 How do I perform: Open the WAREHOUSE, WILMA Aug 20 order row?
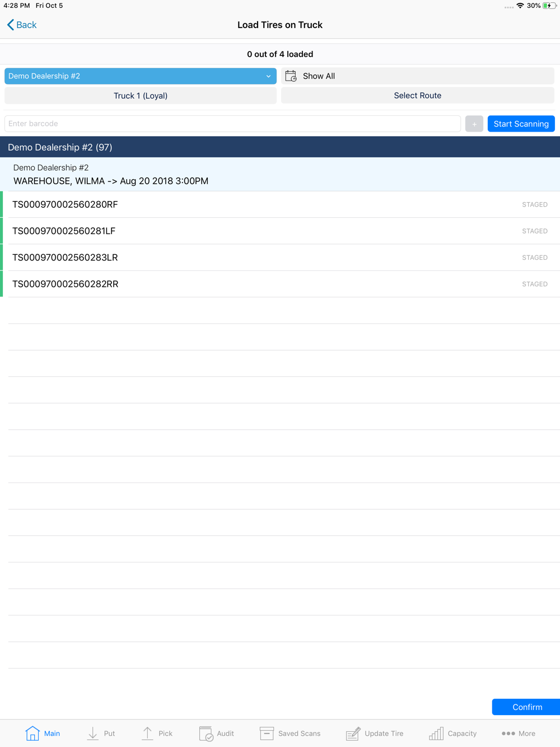pyautogui.click(x=280, y=174)
